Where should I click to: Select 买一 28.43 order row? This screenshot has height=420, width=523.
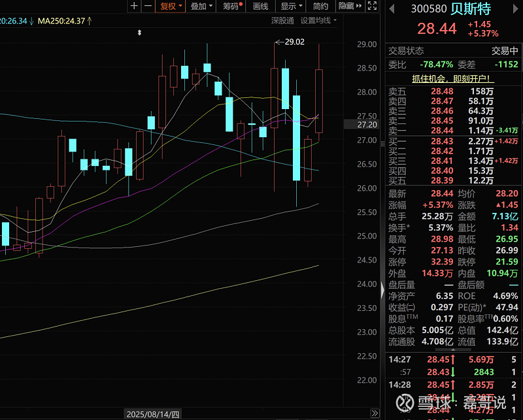(x=453, y=141)
